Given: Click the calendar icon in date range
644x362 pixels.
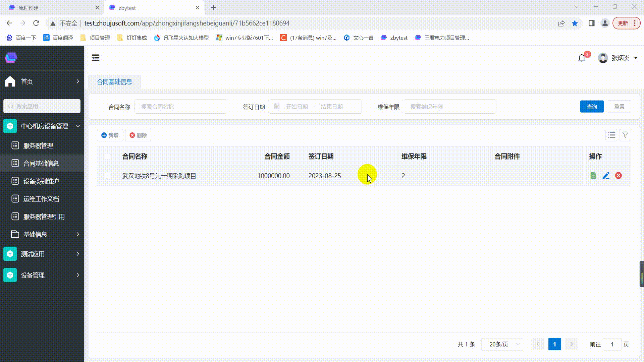Looking at the screenshot, I should coord(277,107).
